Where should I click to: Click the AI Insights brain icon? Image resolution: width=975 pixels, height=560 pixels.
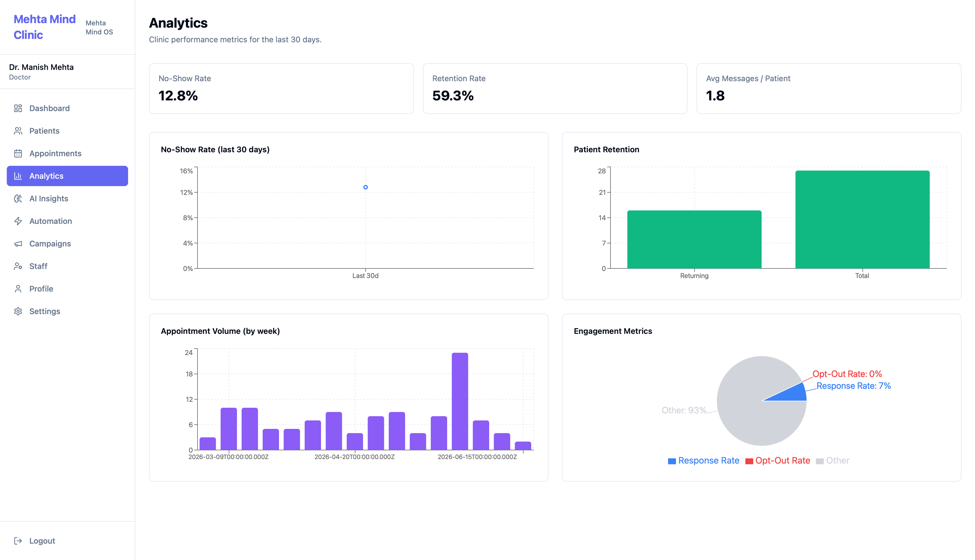[x=18, y=199]
